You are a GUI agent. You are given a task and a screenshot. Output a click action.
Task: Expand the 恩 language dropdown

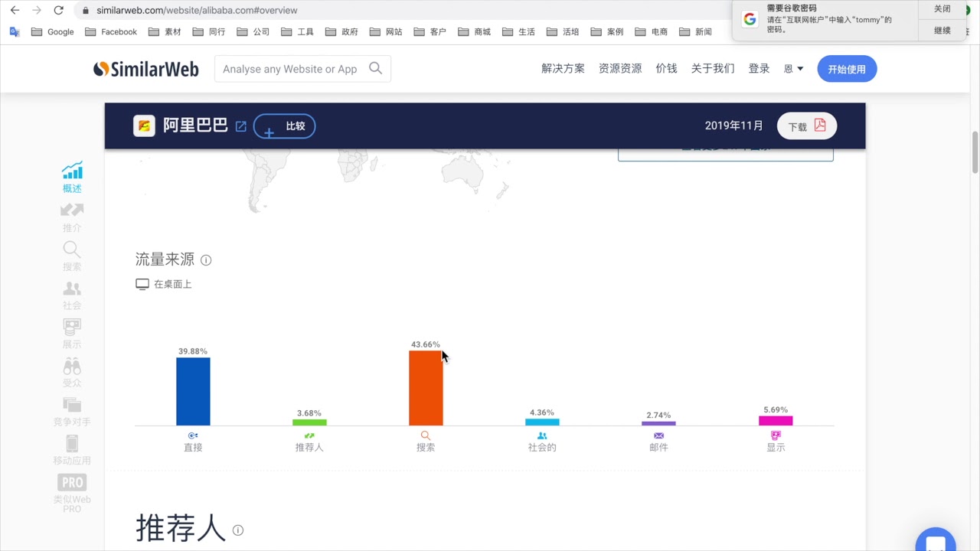click(x=794, y=69)
